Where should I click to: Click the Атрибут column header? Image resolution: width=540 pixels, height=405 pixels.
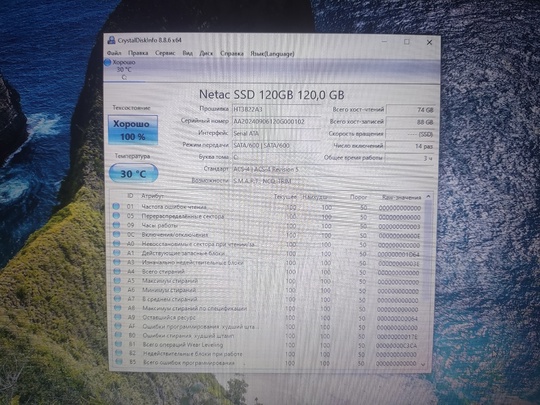pyautogui.click(x=153, y=196)
